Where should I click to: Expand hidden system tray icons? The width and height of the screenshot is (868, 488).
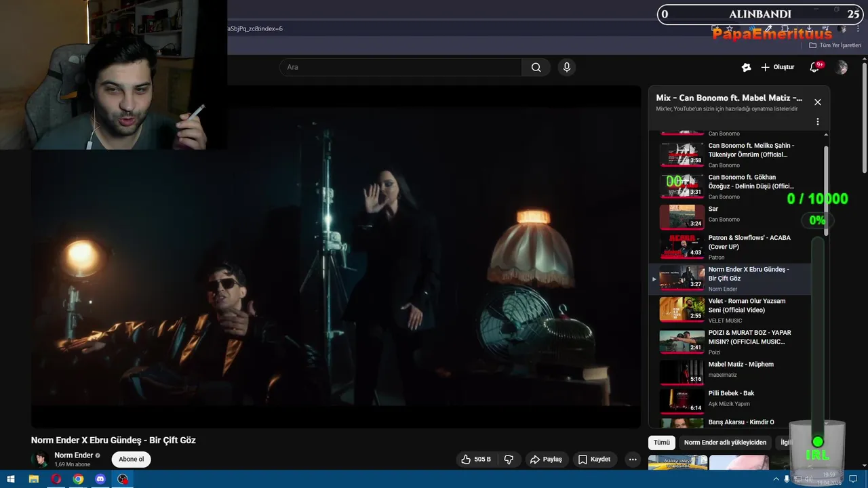776,479
